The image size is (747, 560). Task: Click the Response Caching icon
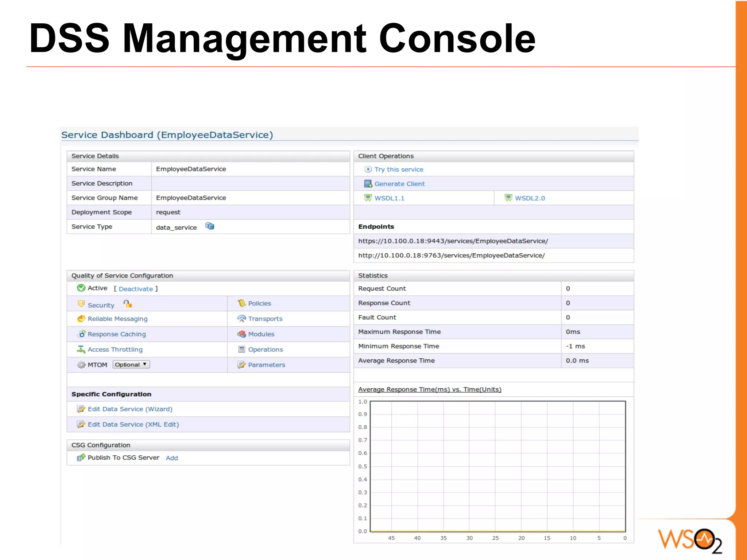(81, 334)
